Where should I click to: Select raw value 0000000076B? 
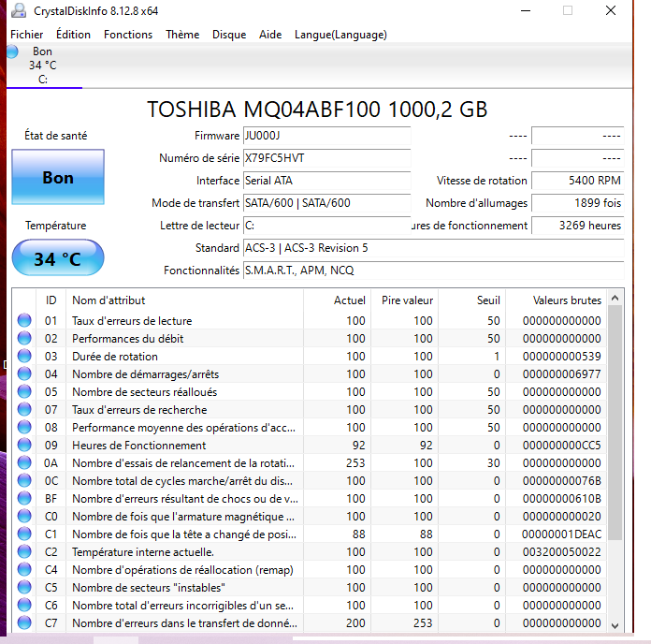coord(562,481)
